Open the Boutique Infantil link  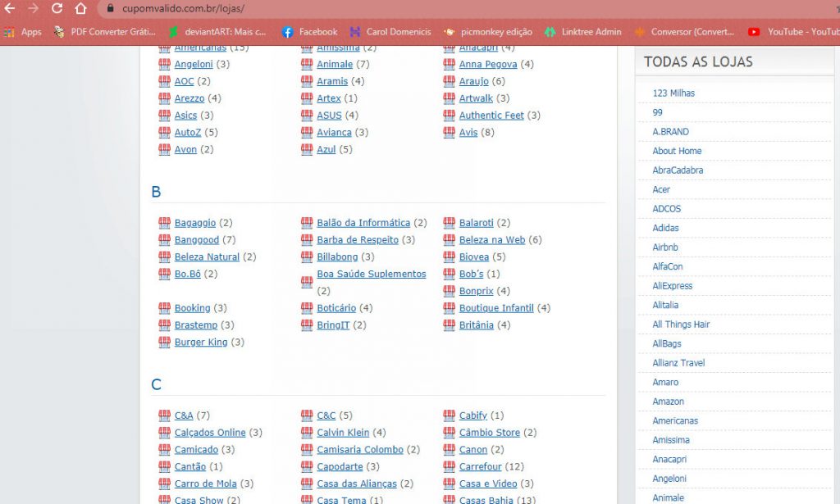pyautogui.click(x=496, y=308)
